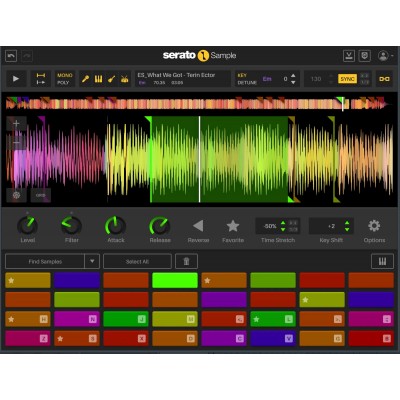
Task: Click the Find Samples button
Action: pos(45,261)
